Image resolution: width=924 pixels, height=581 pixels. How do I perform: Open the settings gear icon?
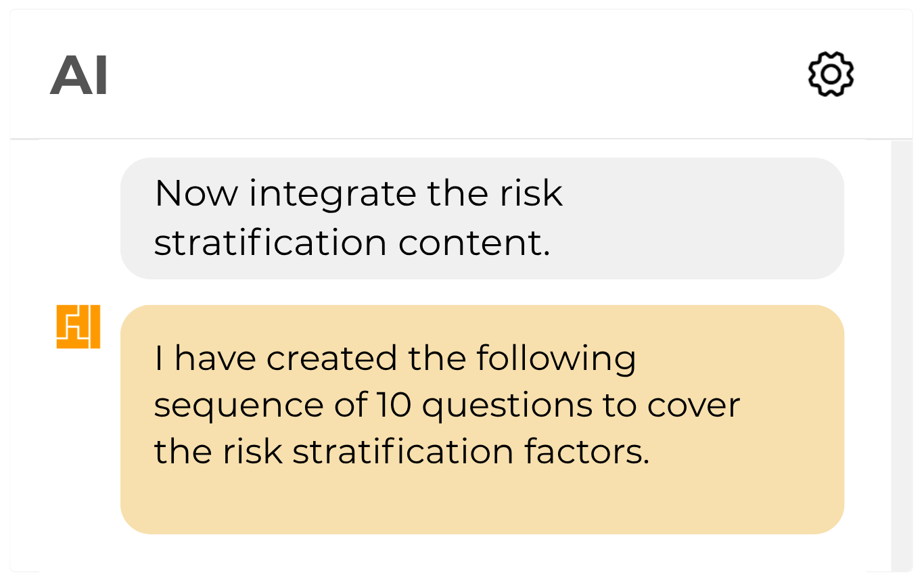tap(831, 74)
